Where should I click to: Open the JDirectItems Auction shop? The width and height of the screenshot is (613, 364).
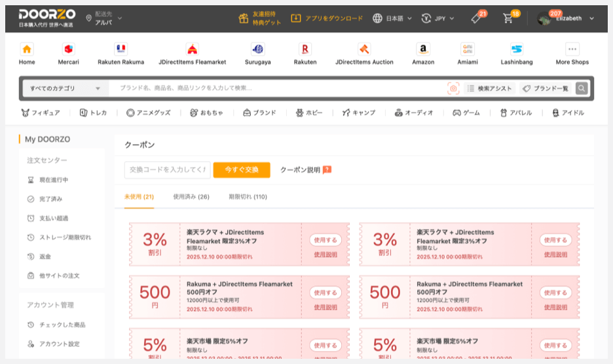(x=364, y=54)
